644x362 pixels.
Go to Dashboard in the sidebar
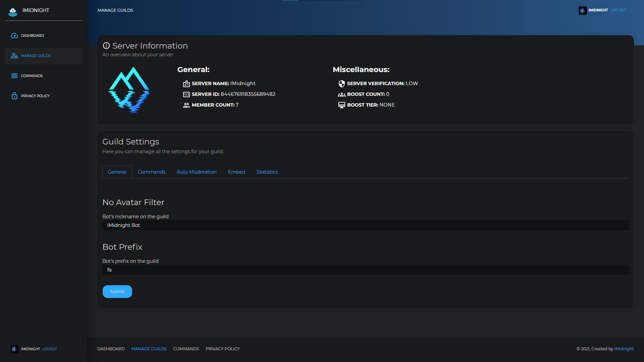(44, 36)
